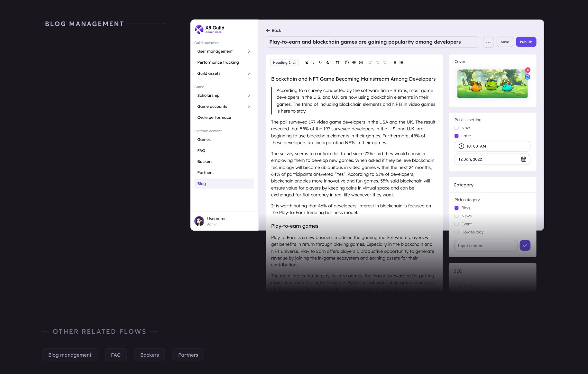Open the date picker calendar icon
Screen dimensions: 588x374
pos(524,159)
